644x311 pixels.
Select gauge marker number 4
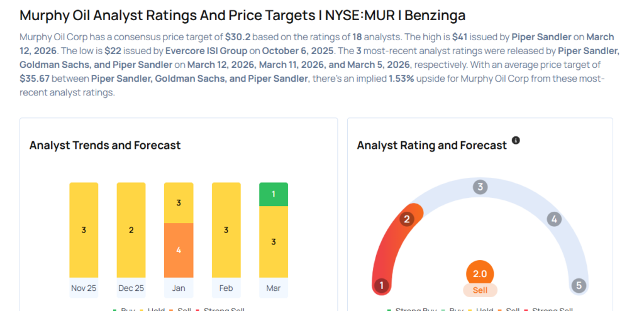(x=553, y=219)
